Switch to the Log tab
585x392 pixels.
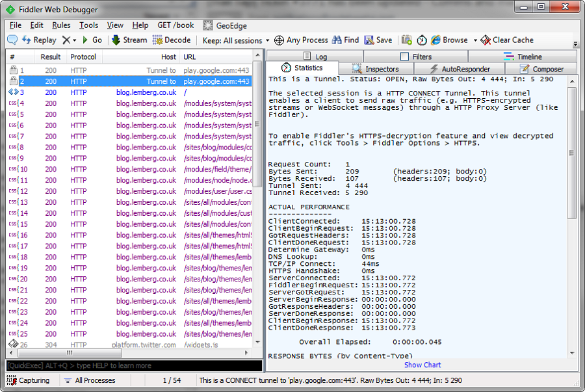(x=315, y=57)
